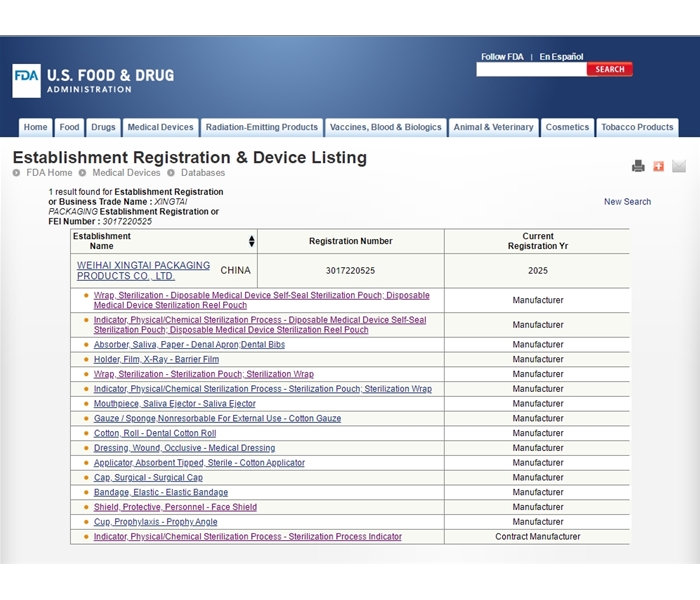The image size is (700, 600).
Task: Open the Cotton Roll - Dental Cotton Roll listing
Action: point(155,433)
